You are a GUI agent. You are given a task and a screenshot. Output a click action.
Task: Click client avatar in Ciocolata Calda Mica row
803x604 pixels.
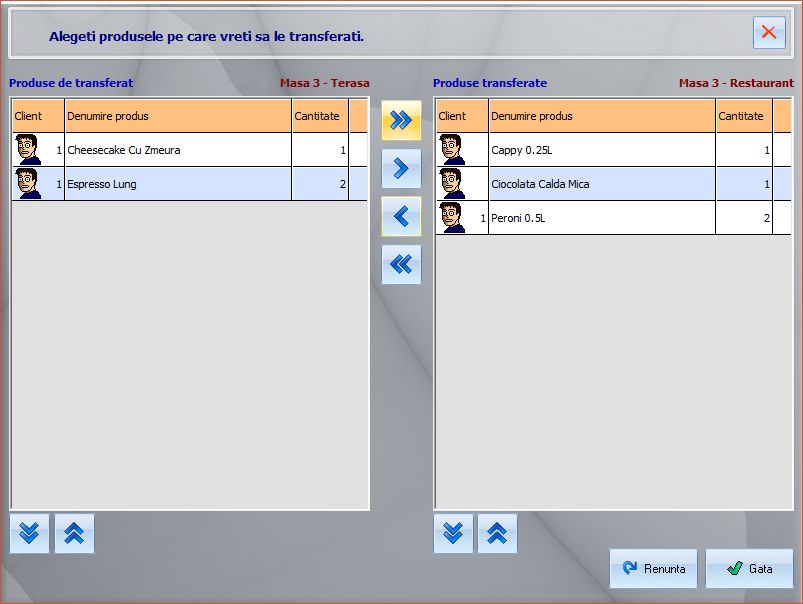(x=452, y=183)
